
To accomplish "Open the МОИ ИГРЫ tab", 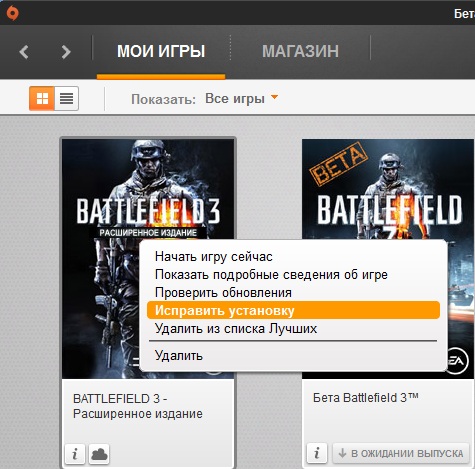I will (x=161, y=51).
